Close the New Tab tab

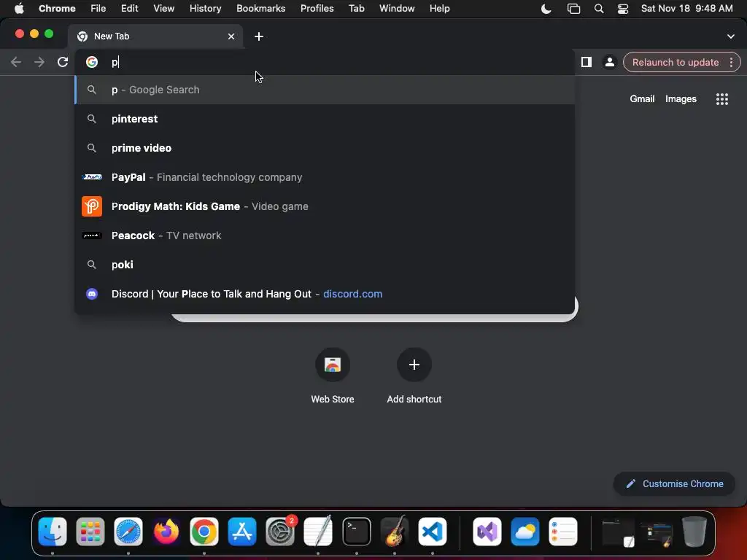pyautogui.click(x=231, y=36)
